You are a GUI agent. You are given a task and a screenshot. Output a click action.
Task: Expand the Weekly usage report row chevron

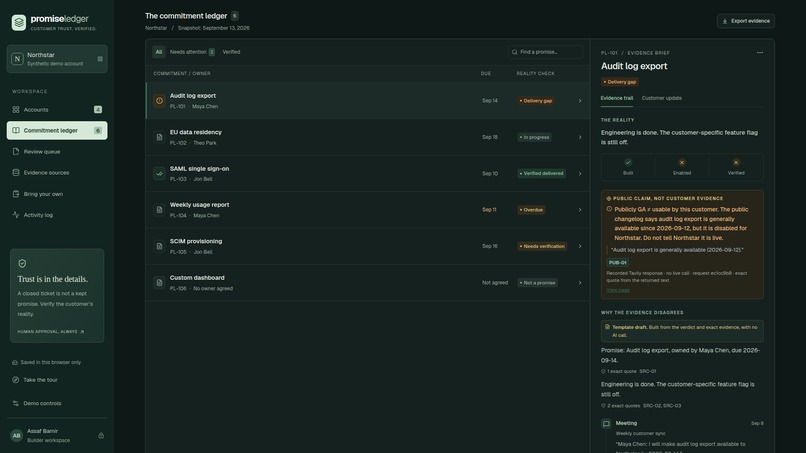(x=580, y=210)
